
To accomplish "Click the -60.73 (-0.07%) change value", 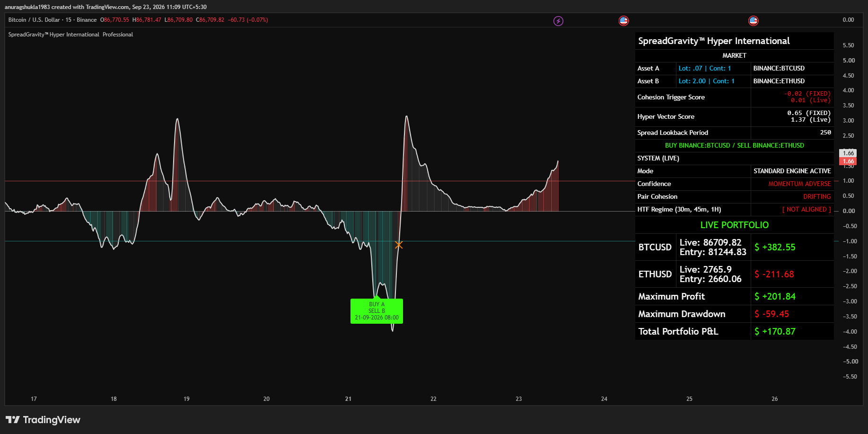I will pyautogui.click(x=247, y=20).
